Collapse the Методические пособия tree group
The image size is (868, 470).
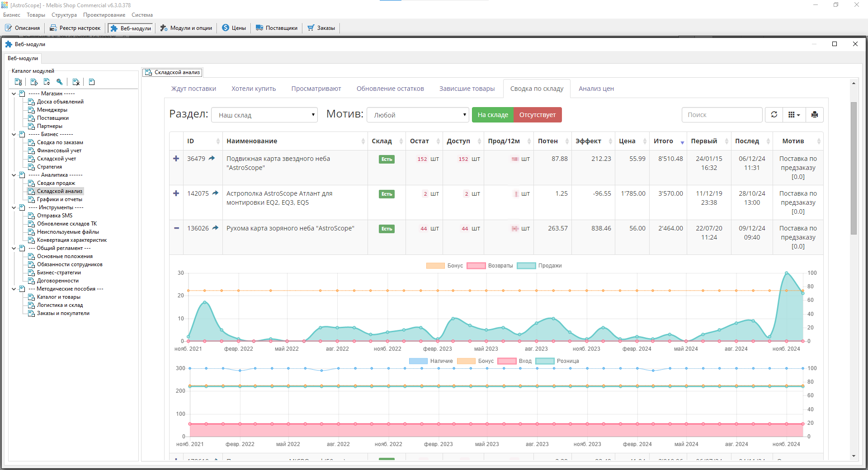pyautogui.click(x=14, y=289)
